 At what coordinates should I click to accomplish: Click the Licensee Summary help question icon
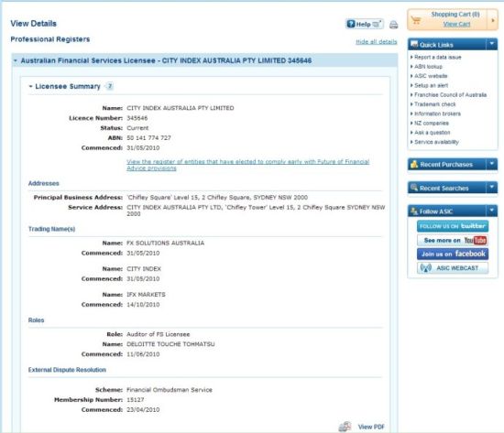[x=110, y=86]
